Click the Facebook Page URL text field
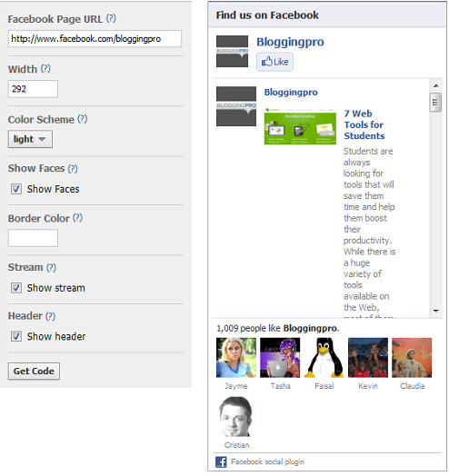 (95, 38)
